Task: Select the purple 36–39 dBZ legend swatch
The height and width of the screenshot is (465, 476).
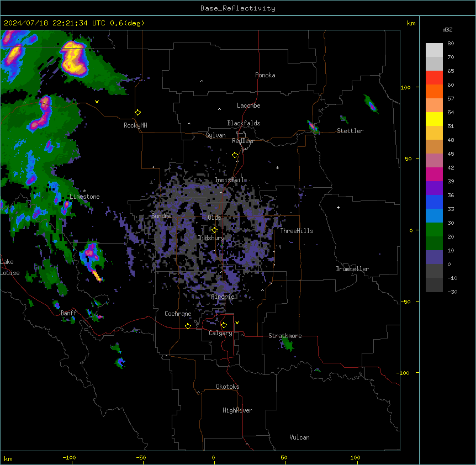Action: click(434, 188)
